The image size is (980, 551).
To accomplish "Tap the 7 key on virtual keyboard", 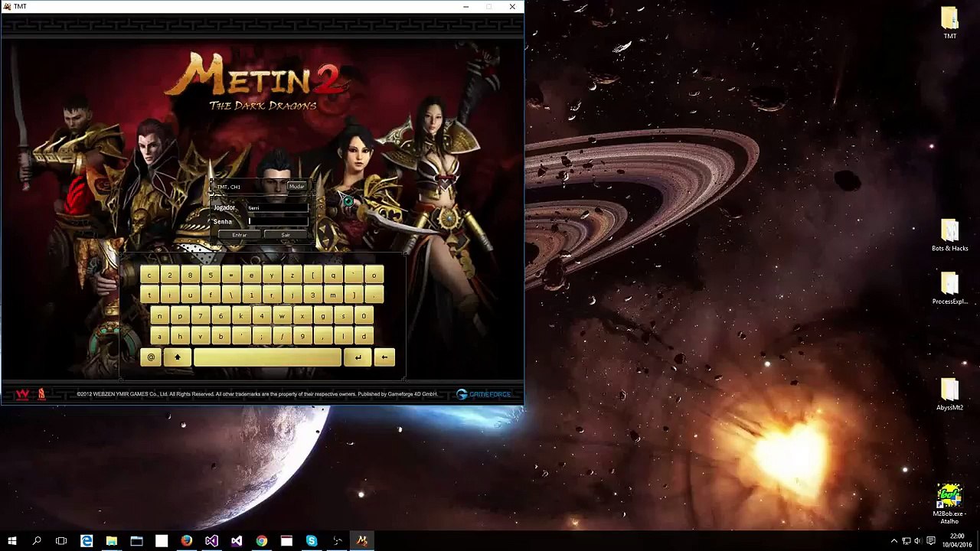I will (x=200, y=316).
